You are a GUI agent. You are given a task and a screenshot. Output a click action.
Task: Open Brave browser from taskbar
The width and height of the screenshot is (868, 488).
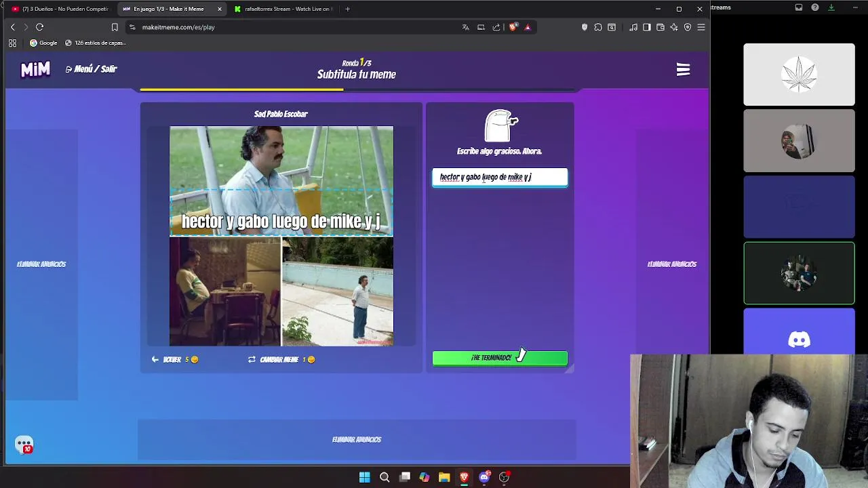(x=464, y=477)
